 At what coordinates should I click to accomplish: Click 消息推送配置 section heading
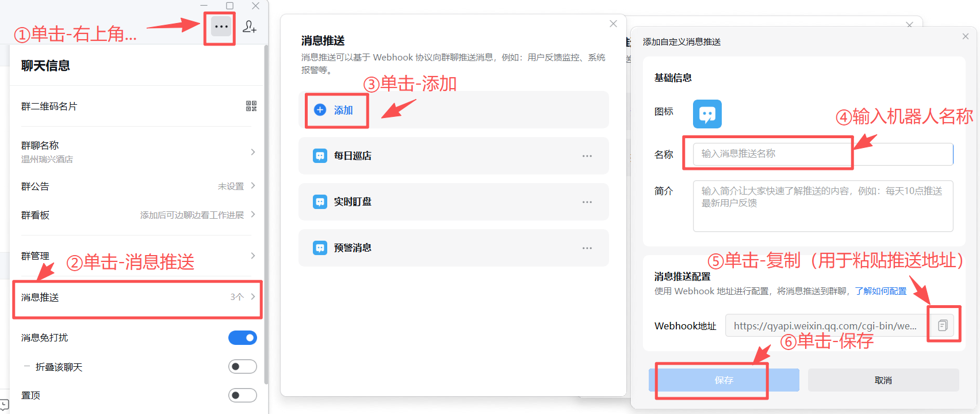click(x=682, y=276)
